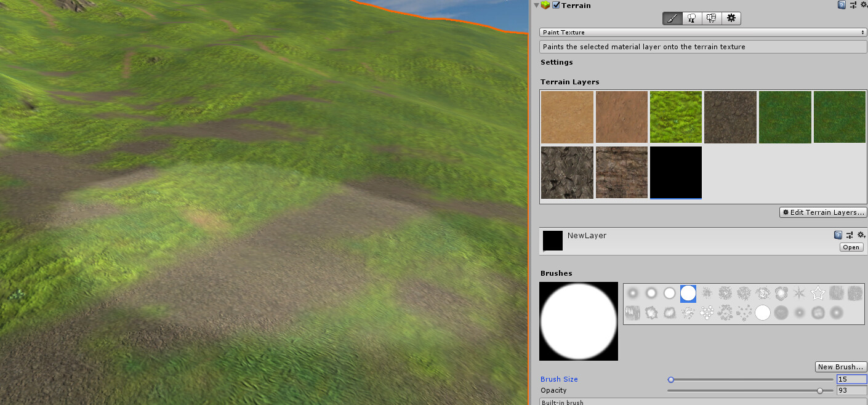Open the Terrain component presets icon
This screenshot has height=405, width=868.
(852, 5)
